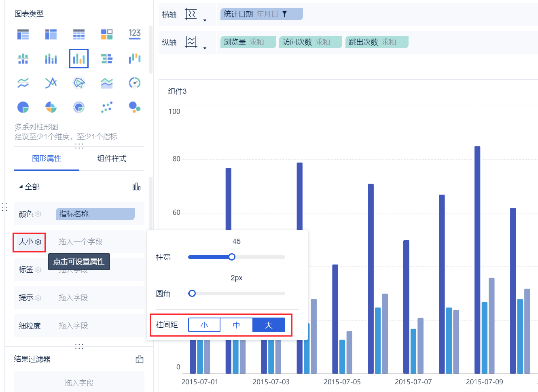The width and height of the screenshot is (538, 392).
Task: Pick the multi-colored rose pie chart icon
Action: pyautogui.click(x=51, y=107)
